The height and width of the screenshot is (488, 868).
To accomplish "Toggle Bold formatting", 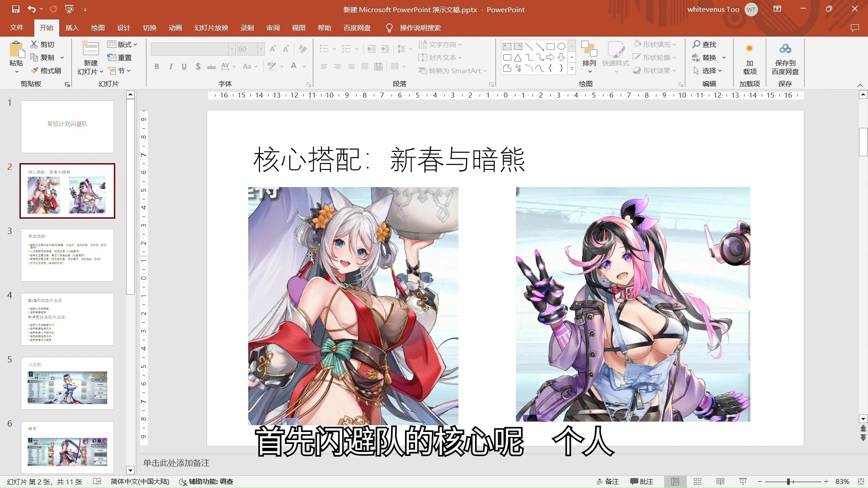I will click(x=157, y=66).
